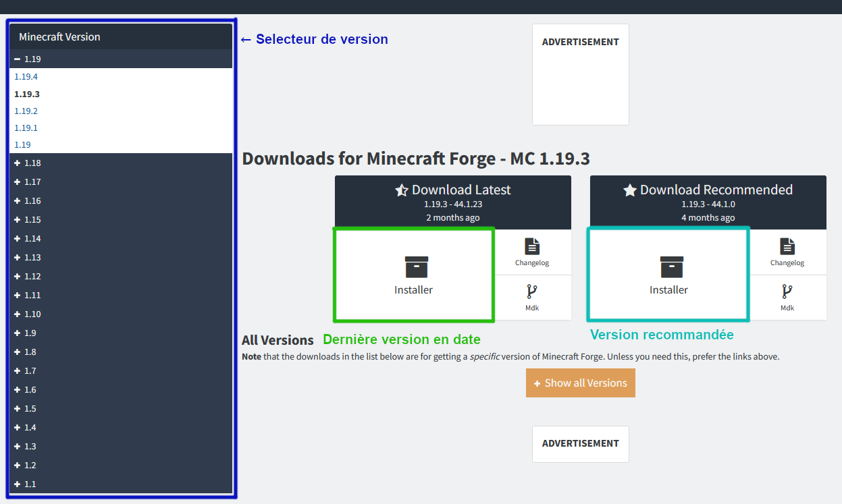Click the bottom ADVERTISEMENT box

(581, 444)
